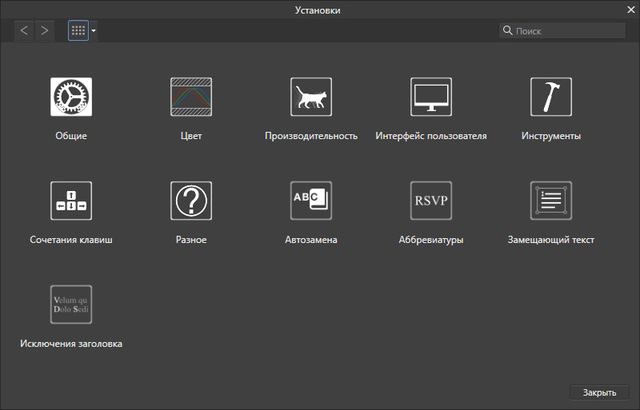Open the Интерфейс пользователя monitor icon
The width and height of the screenshot is (640, 410).
click(x=431, y=97)
